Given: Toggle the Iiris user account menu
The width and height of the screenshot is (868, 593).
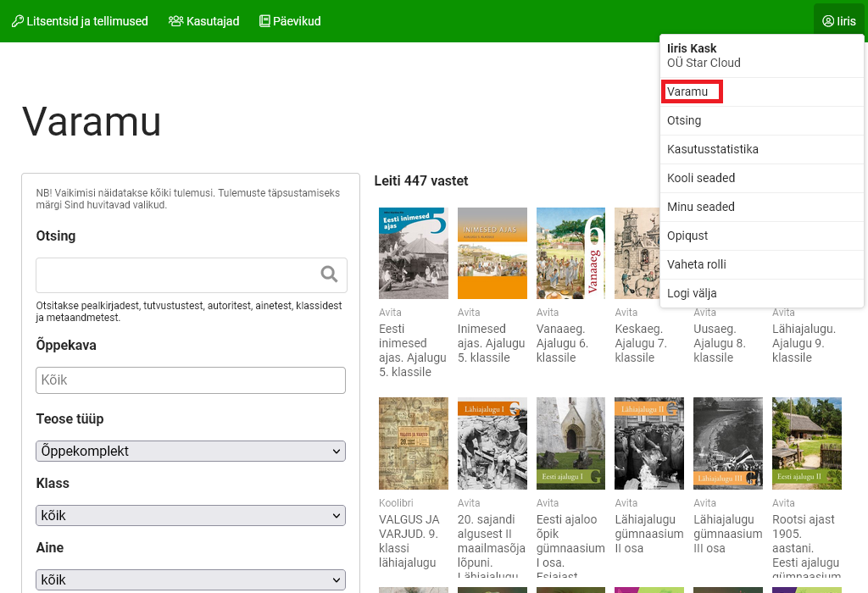Looking at the screenshot, I should point(838,21).
